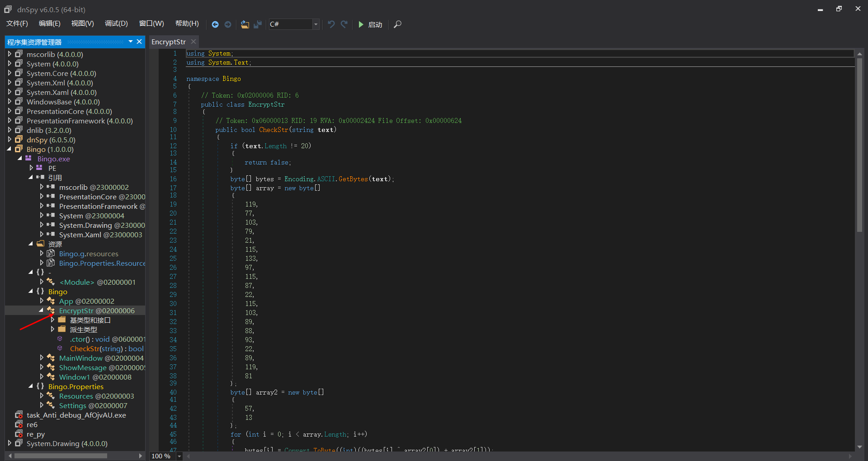Open the 视图(V) menu
868x461 pixels.
click(x=83, y=24)
